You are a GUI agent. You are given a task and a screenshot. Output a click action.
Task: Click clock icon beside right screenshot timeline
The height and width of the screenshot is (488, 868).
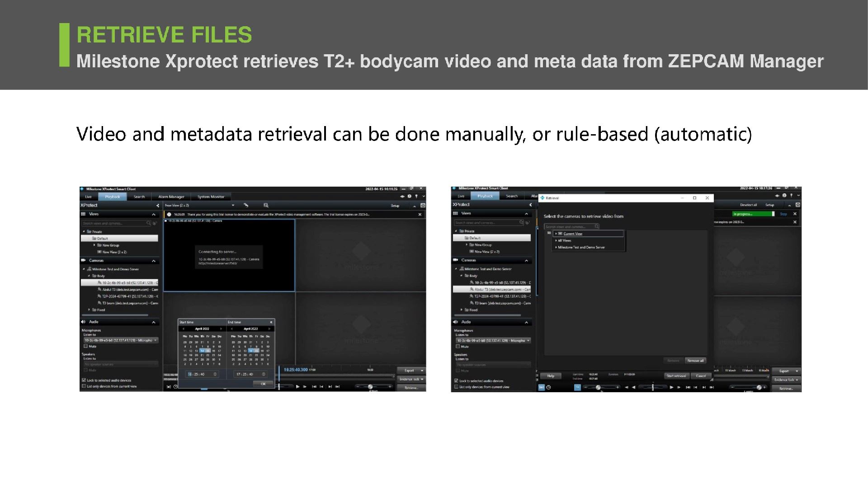click(x=548, y=387)
